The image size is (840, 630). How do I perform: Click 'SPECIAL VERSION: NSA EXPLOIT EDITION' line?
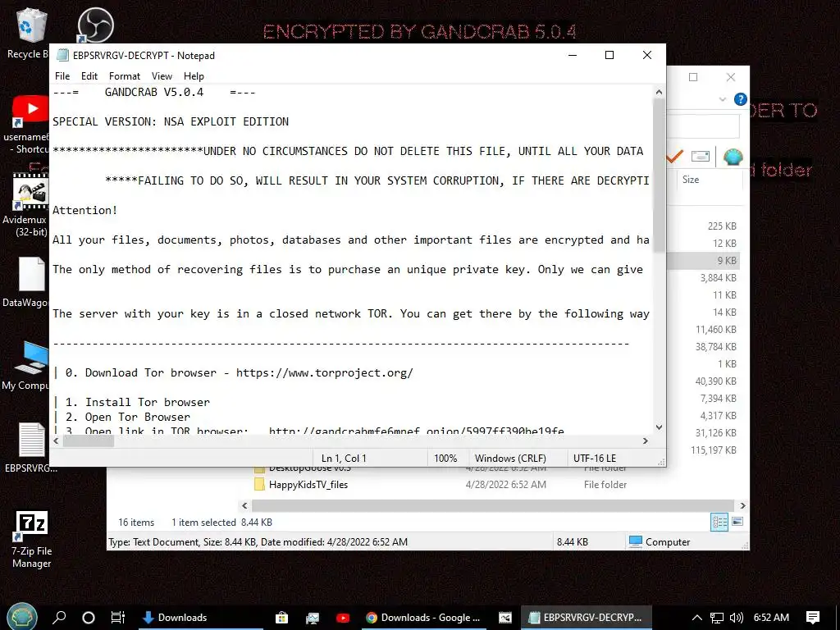[171, 121]
